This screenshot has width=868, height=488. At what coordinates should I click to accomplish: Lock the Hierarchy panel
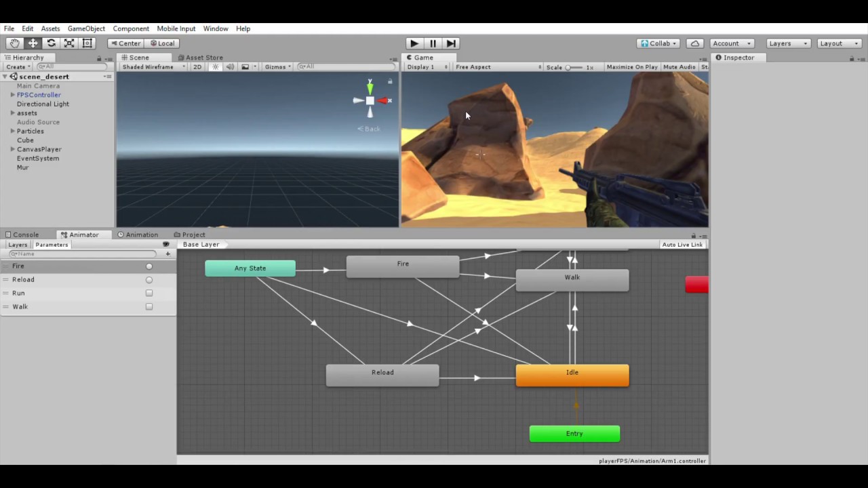[99, 58]
